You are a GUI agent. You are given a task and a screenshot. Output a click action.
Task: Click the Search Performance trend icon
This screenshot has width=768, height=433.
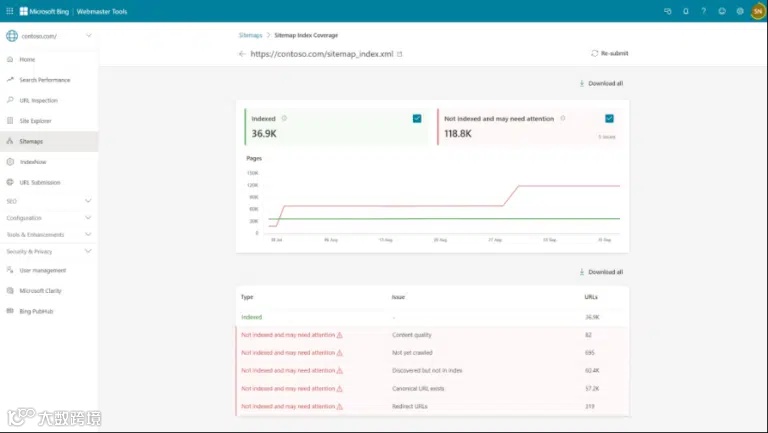click(x=10, y=79)
